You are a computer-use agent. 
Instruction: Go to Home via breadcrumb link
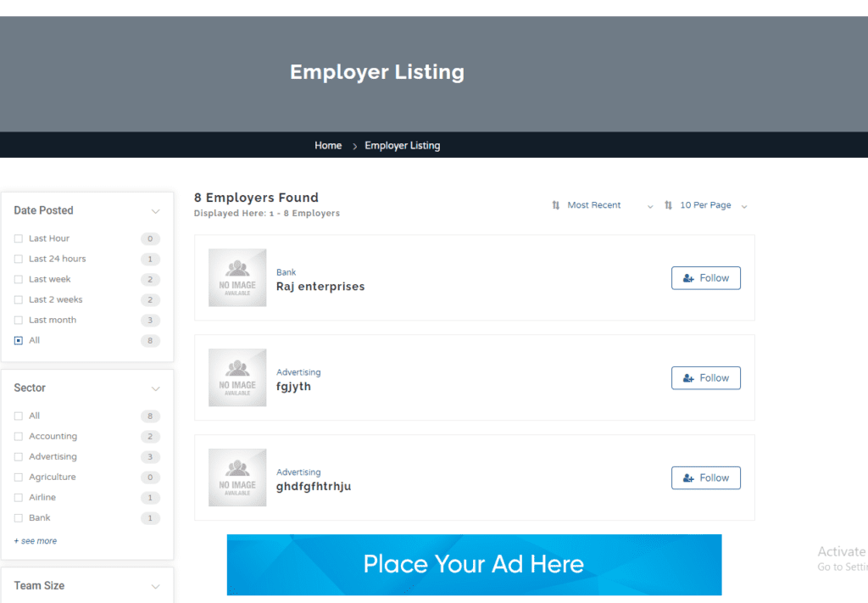(328, 146)
